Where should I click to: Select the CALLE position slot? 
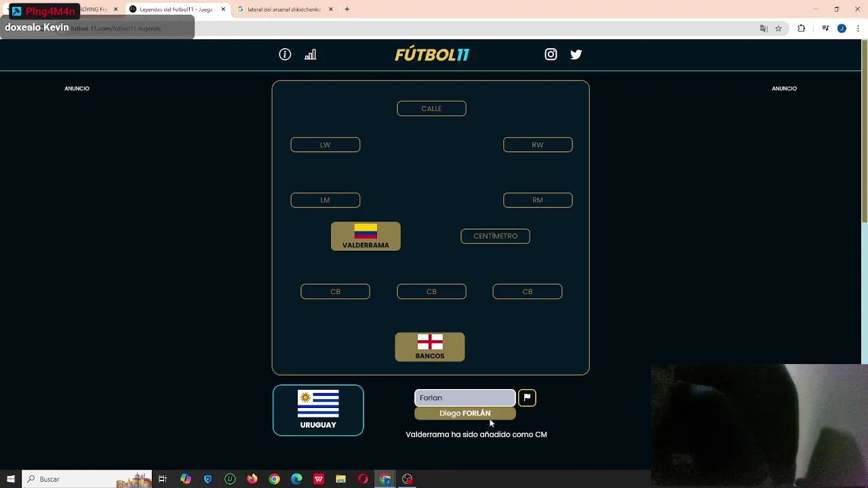(x=431, y=108)
